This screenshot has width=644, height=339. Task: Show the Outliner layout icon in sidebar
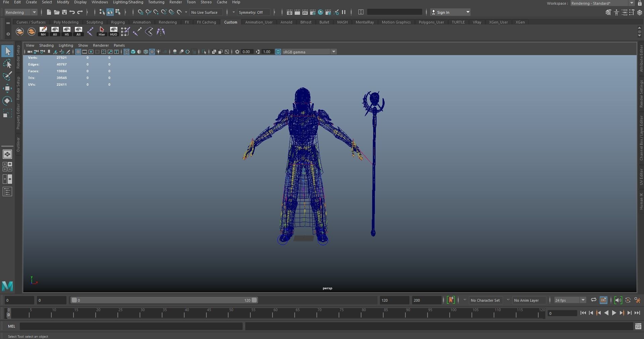tap(7, 192)
